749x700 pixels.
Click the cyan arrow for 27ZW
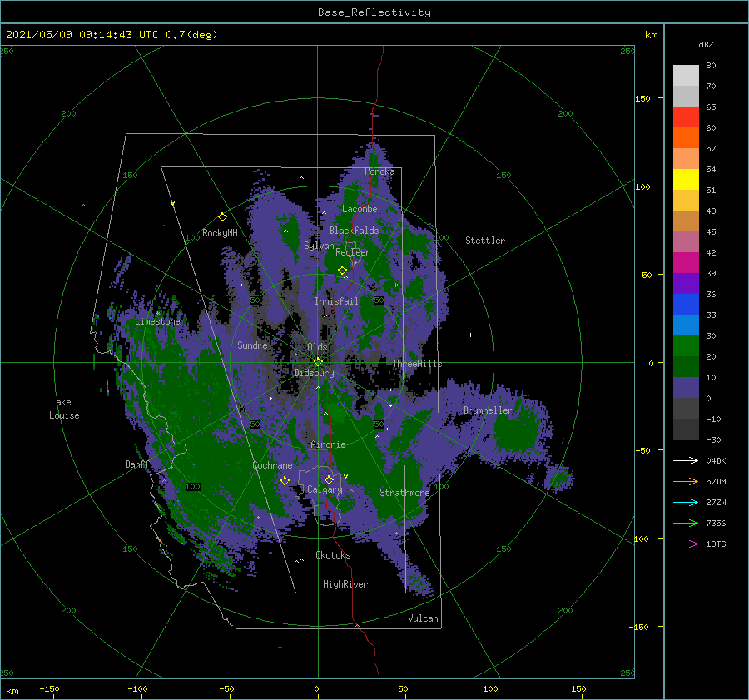pos(686,502)
